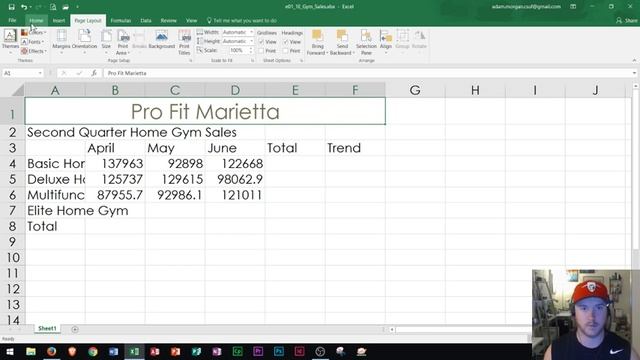Open Width Automatic dropdown
The width and height of the screenshot is (640, 360).
(x=251, y=32)
